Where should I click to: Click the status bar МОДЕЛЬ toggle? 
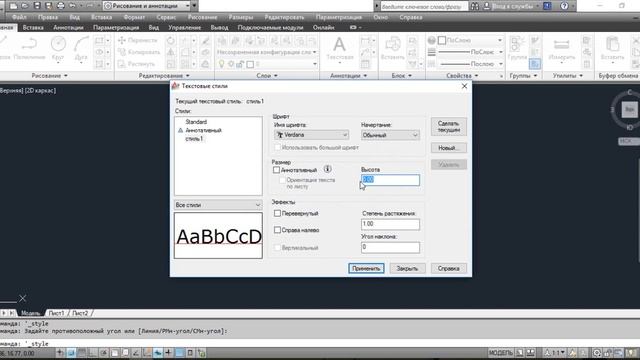(500, 353)
